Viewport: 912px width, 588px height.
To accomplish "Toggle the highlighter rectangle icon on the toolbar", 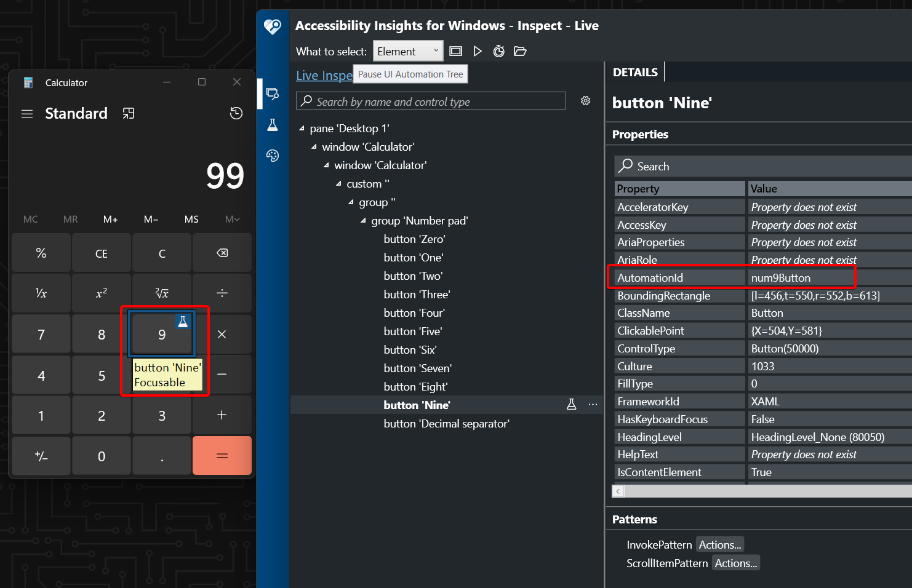I will [x=455, y=51].
